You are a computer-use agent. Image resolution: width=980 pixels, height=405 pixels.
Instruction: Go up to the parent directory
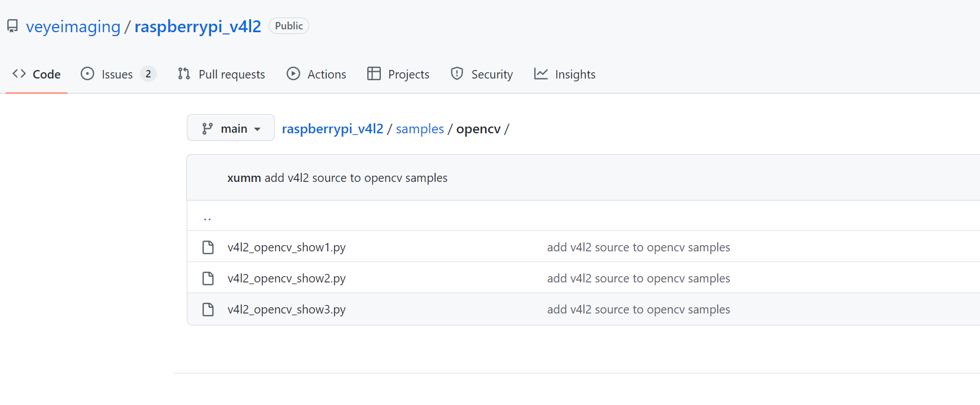(208, 217)
